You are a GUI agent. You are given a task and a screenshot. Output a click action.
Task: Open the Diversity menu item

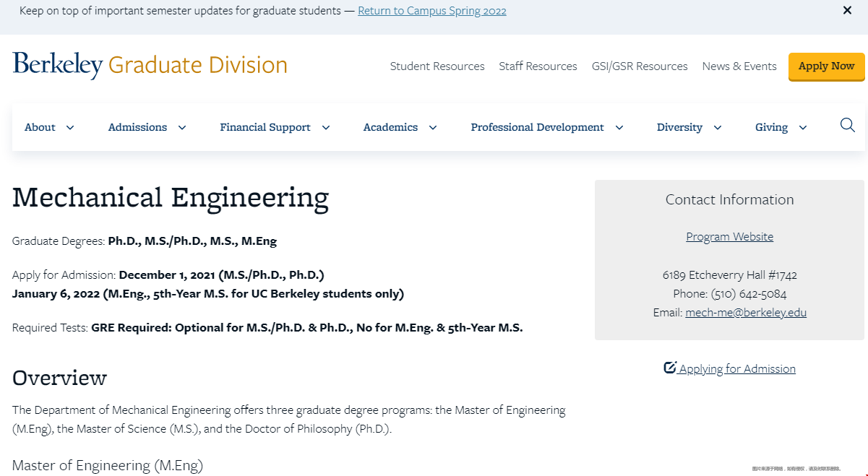(679, 127)
